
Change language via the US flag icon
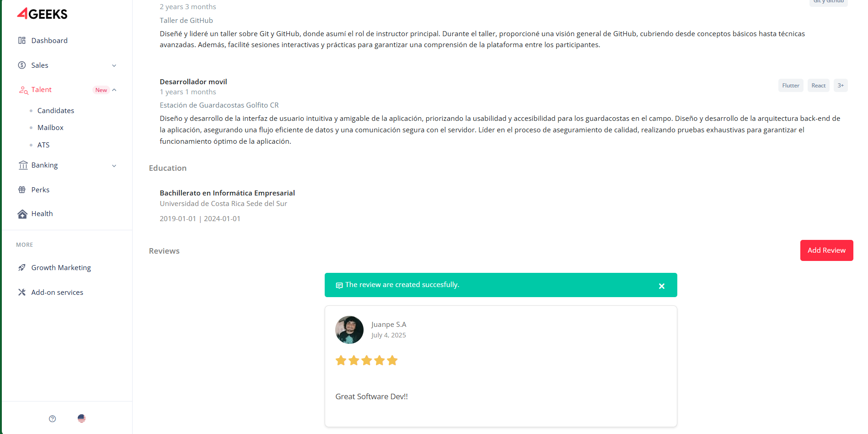[81, 418]
